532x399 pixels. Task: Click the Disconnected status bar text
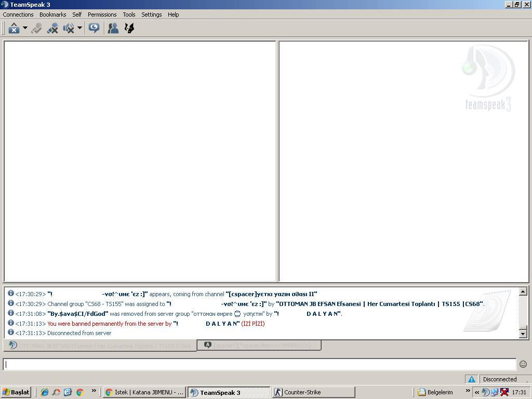pos(500,379)
